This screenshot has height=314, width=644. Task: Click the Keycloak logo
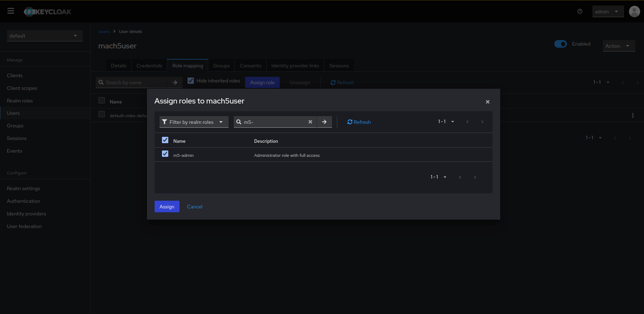click(48, 12)
